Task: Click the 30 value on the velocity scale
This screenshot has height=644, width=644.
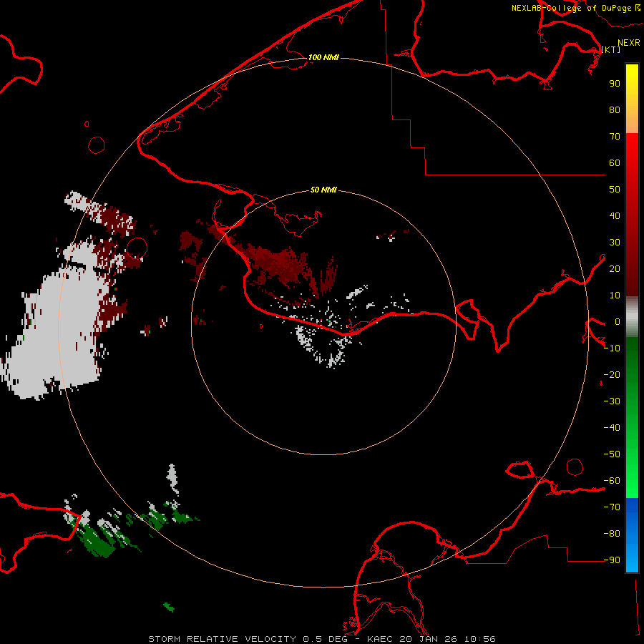Action: (615, 243)
